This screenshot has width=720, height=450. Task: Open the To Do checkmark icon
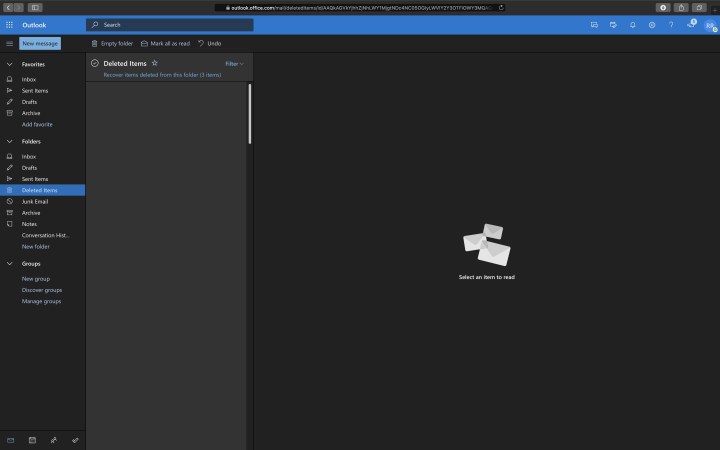(x=76, y=440)
